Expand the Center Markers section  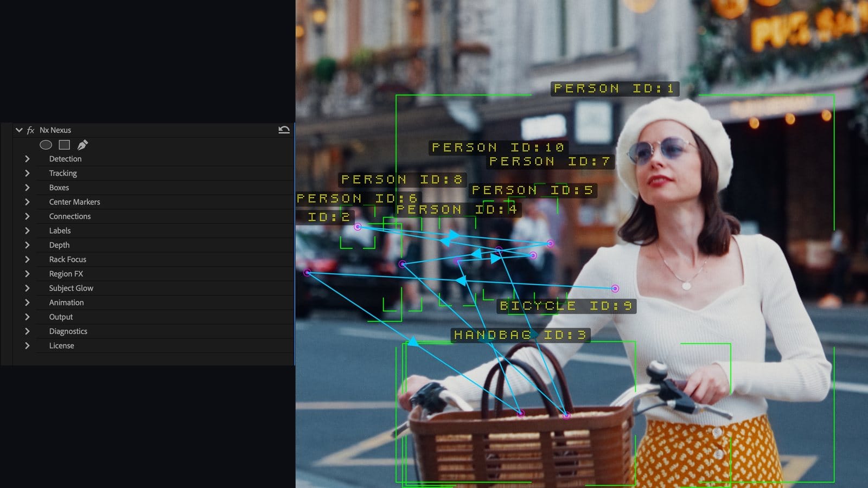point(27,202)
